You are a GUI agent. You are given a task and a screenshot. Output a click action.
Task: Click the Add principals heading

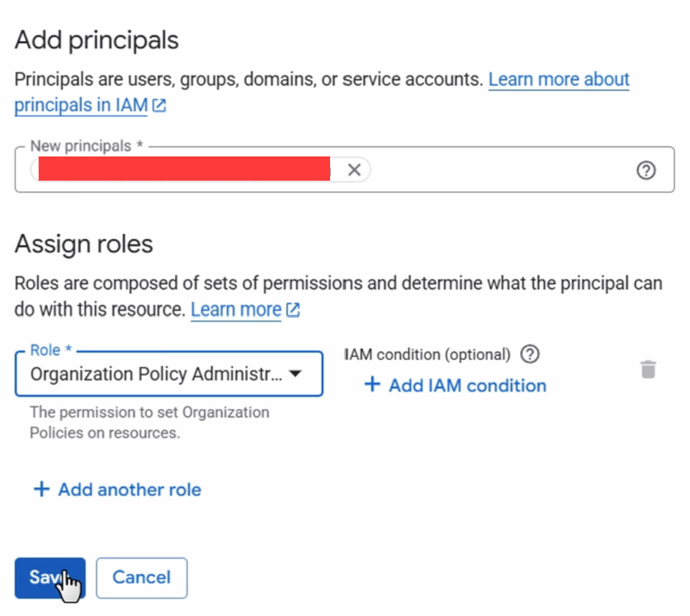click(x=96, y=41)
